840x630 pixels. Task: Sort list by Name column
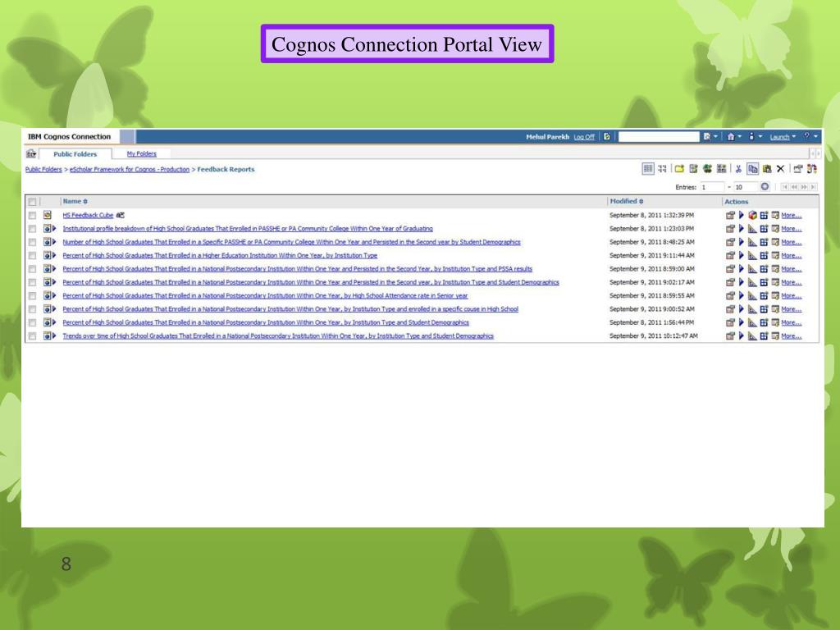tap(75, 202)
